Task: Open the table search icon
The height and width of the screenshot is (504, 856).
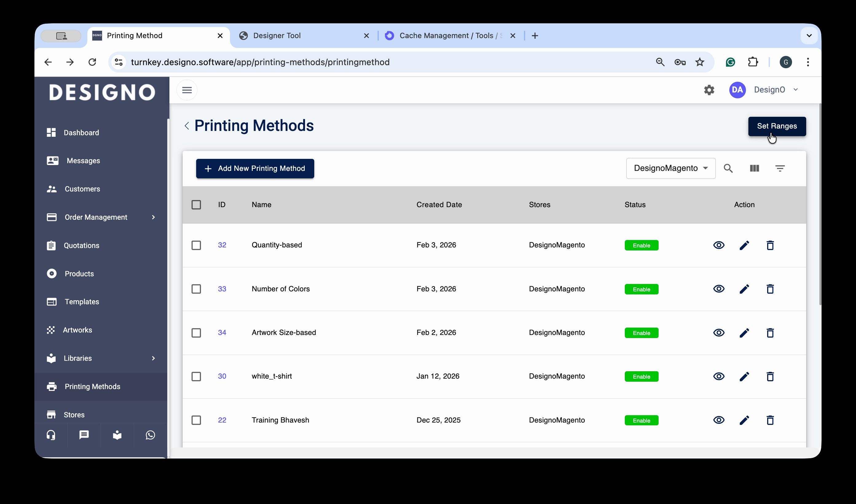Action: tap(728, 168)
